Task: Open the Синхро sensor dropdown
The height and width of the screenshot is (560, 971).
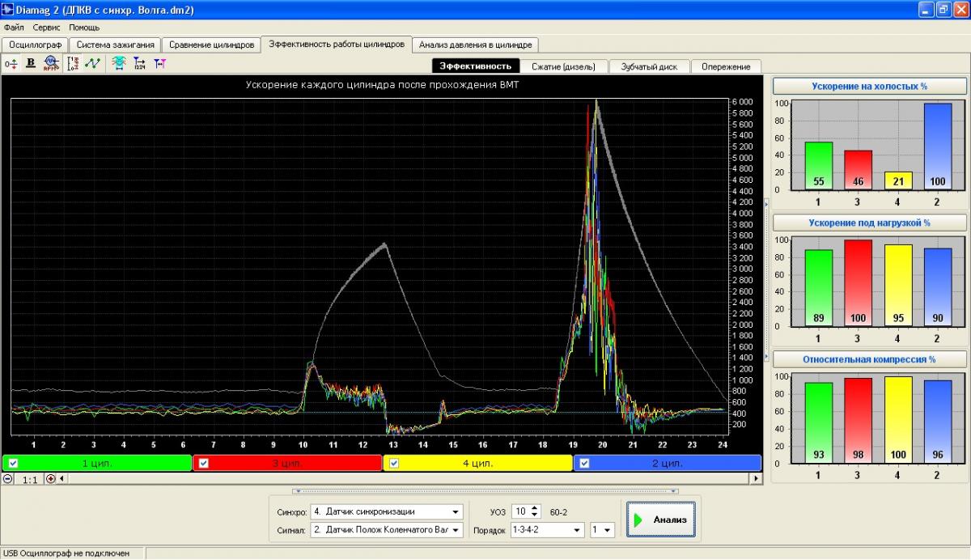Action: [456, 512]
